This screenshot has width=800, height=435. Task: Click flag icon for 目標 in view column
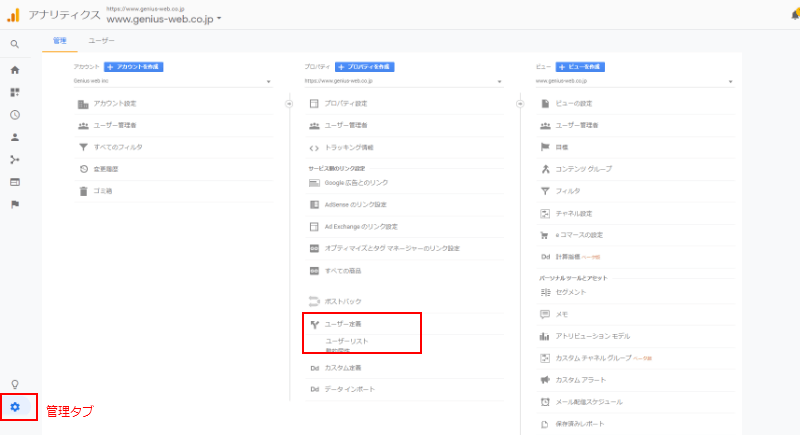point(545,147)
